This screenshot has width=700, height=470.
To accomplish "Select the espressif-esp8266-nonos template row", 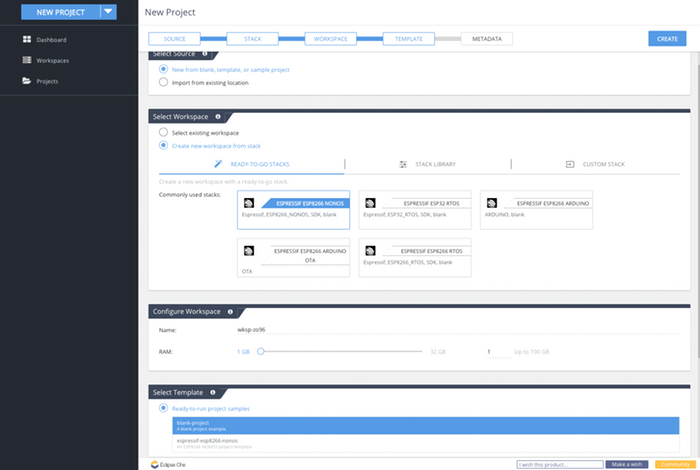I will [426, 443].
